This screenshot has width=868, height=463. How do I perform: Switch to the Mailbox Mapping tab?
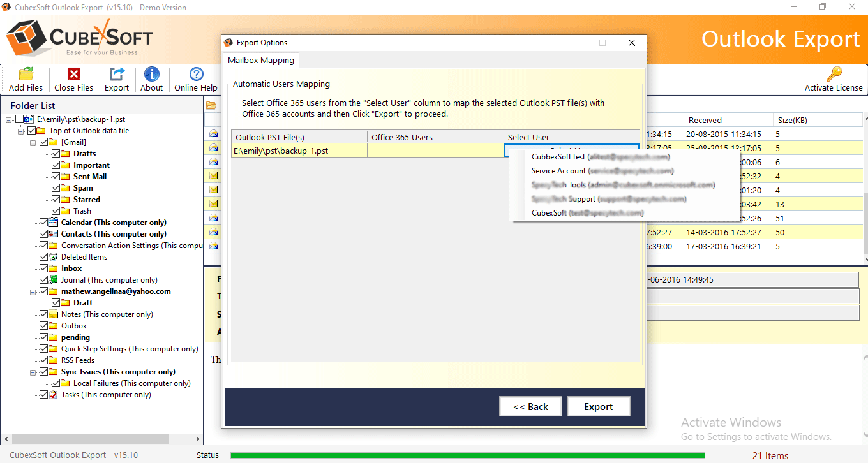[261, 61]
